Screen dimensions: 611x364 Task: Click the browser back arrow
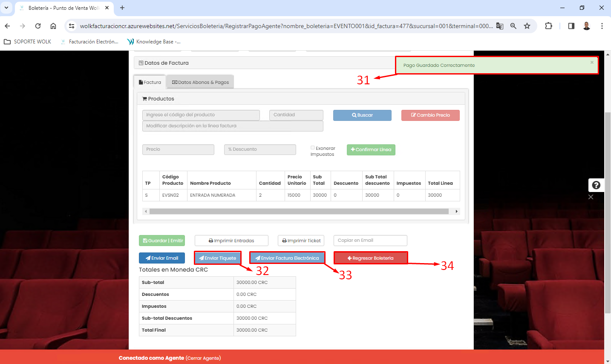[x=7, y=26]
